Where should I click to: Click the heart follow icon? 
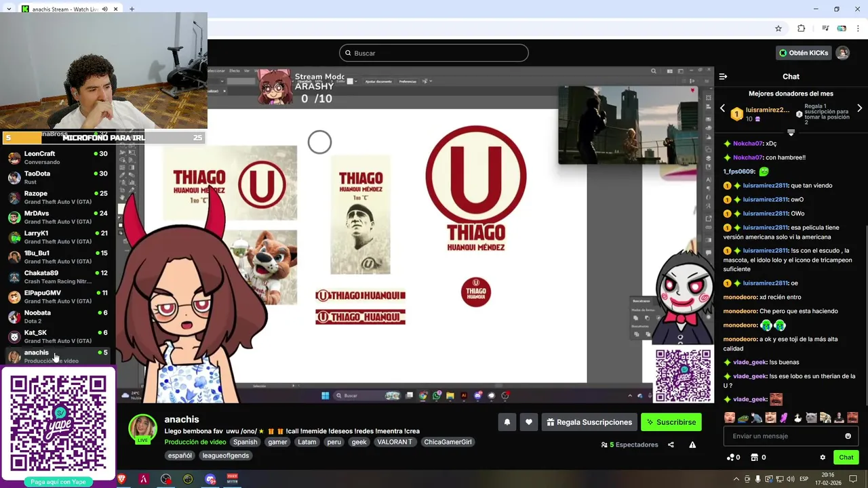point(529,422)
